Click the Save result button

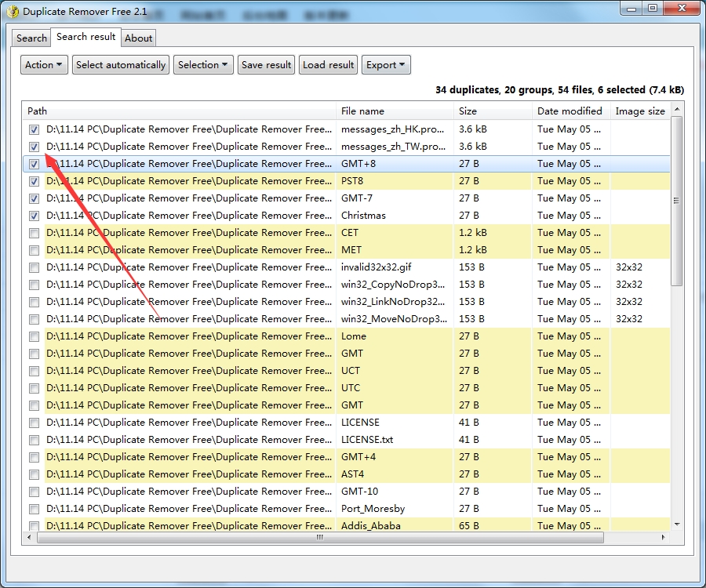[x=266, y=65]
